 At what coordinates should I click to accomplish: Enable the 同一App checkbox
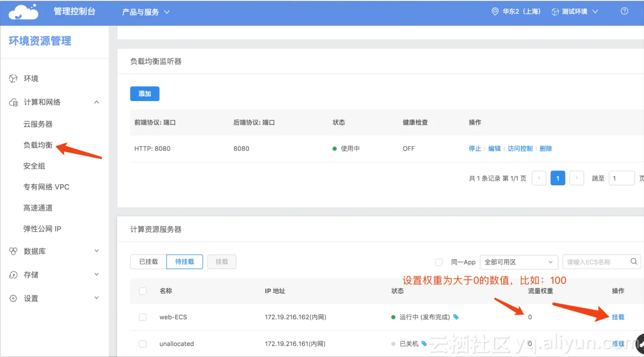click(439, 262)
